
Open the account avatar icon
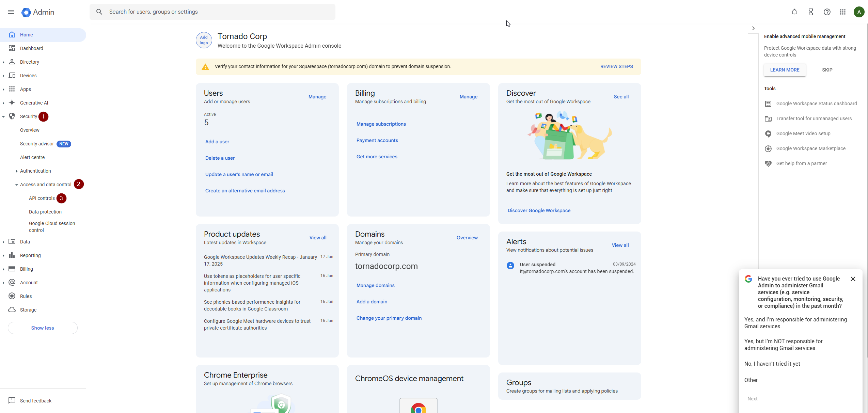(x=859, y=12)
